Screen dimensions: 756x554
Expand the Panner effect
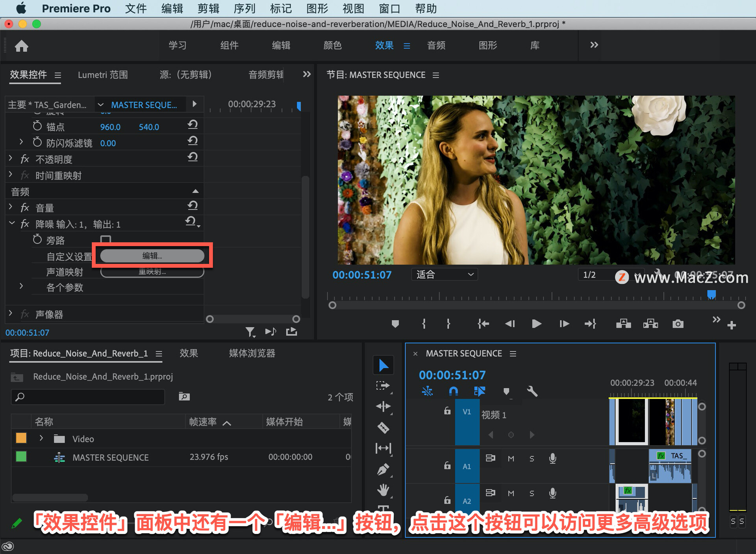[11, 313]
